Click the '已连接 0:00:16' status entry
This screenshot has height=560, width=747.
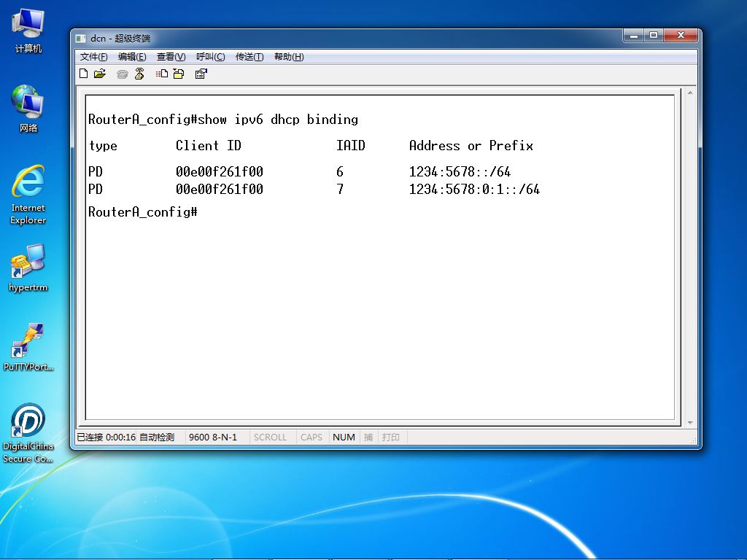[x=107, y=437]
